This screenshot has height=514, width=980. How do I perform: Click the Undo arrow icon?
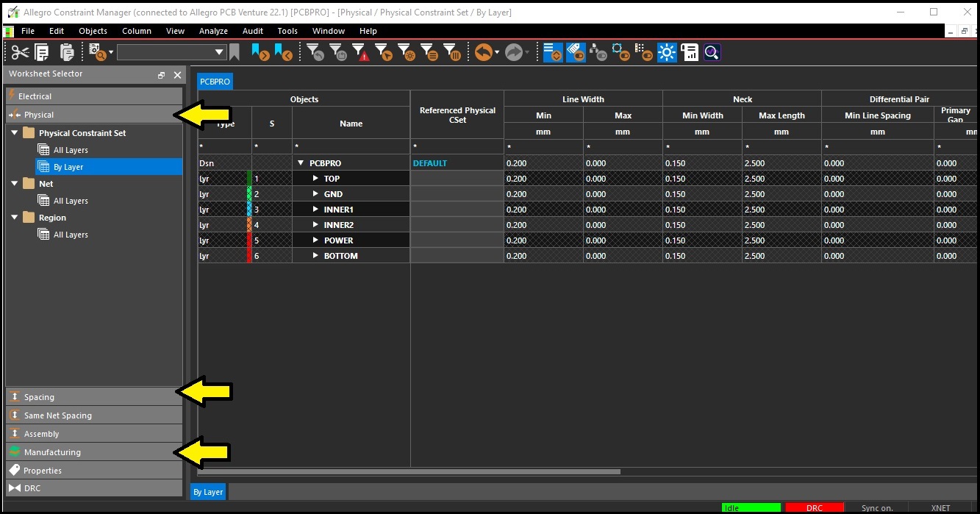[483, 52]
